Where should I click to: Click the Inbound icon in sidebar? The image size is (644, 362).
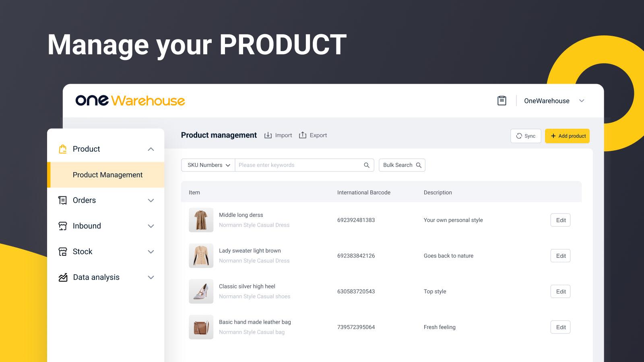point(63,226)
